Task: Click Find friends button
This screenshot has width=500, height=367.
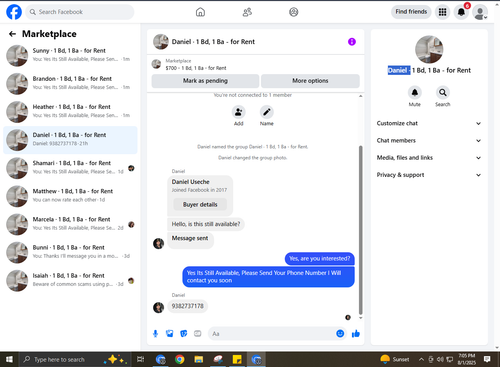Action: click(411, 12)
